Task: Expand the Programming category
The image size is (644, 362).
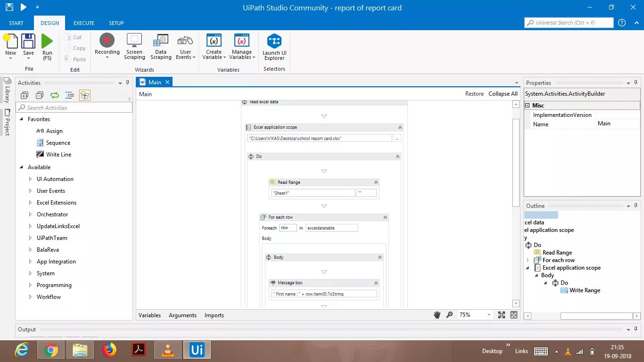Action: coord(31,285)
